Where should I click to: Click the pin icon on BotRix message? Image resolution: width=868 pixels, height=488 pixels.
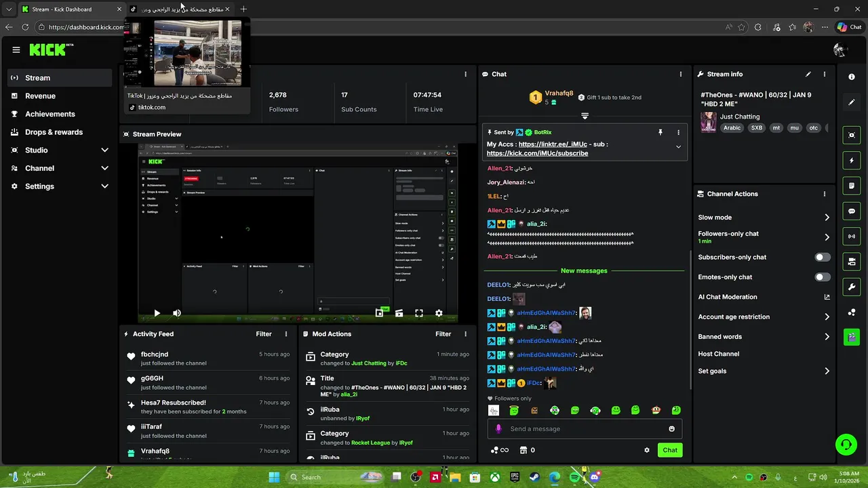pos(660,132)
